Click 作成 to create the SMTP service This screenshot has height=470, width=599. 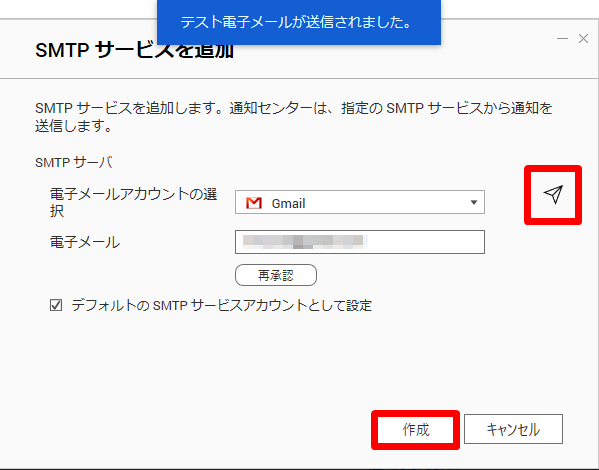(415, 429)
